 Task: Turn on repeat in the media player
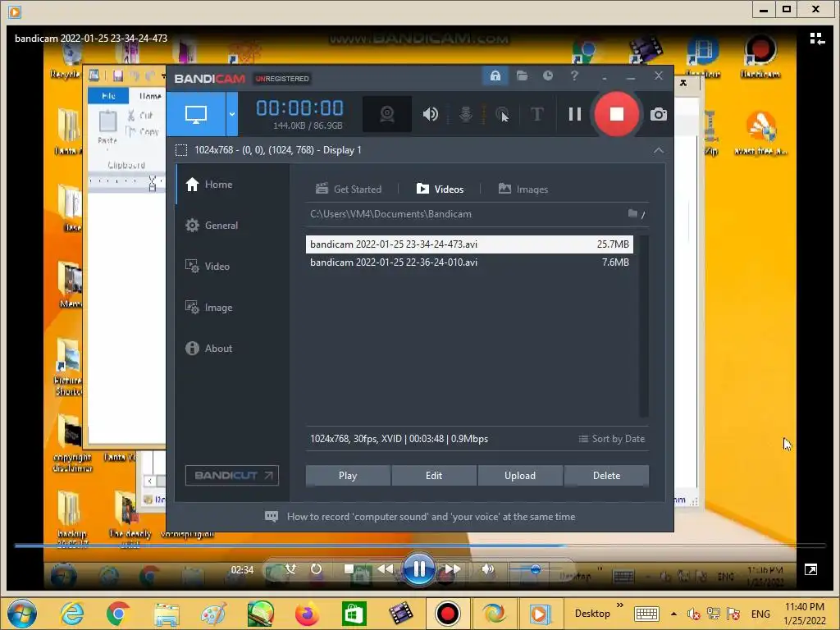317,569
